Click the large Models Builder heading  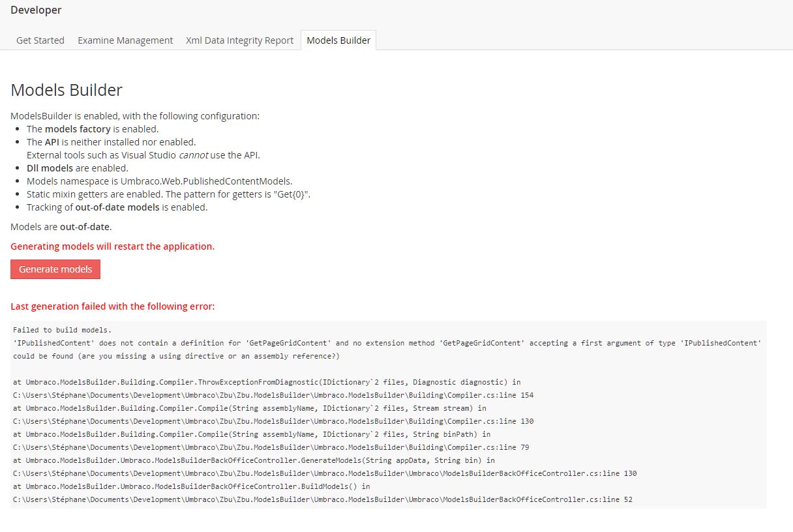pyautogui.click(x=67, y=90)
